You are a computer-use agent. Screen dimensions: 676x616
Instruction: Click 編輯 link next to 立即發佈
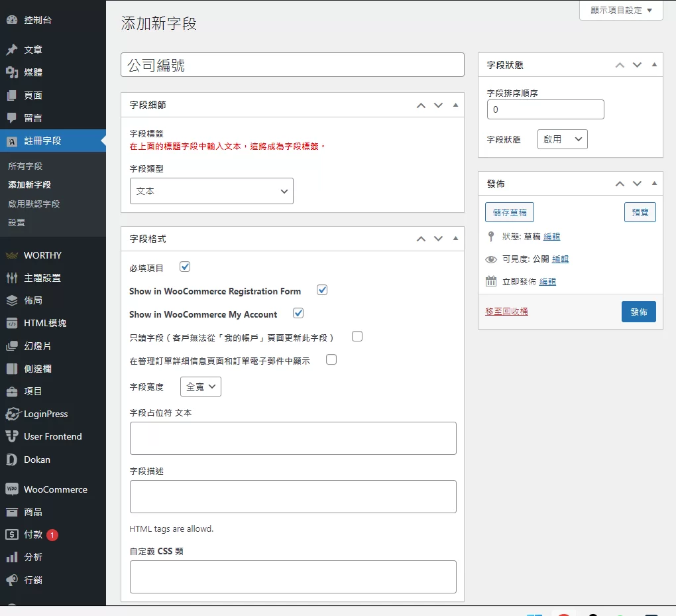(547, 282)
